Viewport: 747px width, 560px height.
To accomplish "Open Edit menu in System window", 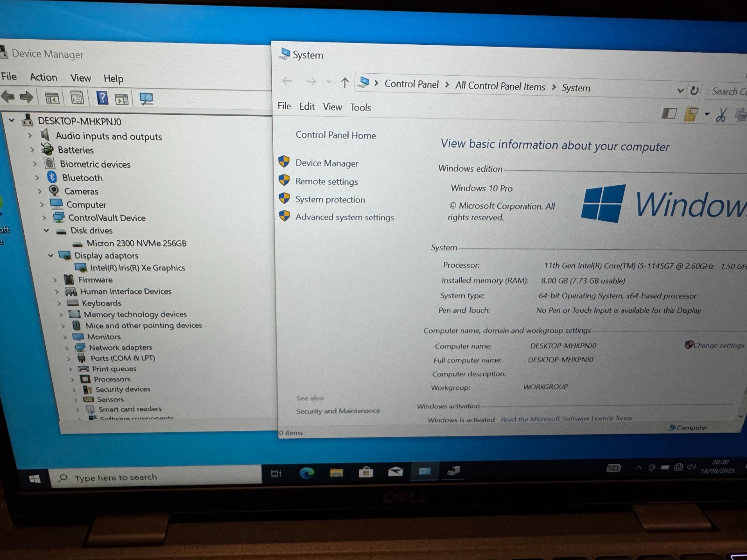I will 307,106.
